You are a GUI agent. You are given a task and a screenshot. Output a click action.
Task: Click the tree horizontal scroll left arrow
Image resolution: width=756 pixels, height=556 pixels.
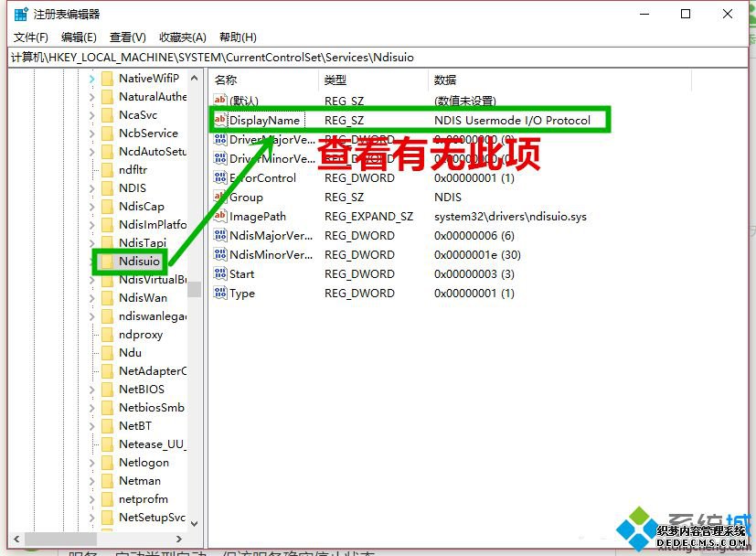[x=16, y=539]
